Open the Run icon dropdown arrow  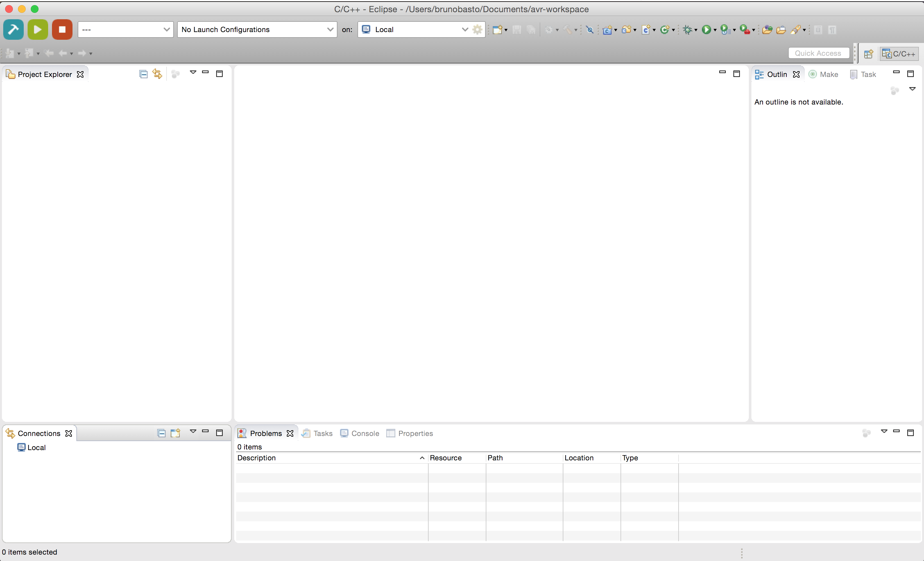[x=715, y=30]
